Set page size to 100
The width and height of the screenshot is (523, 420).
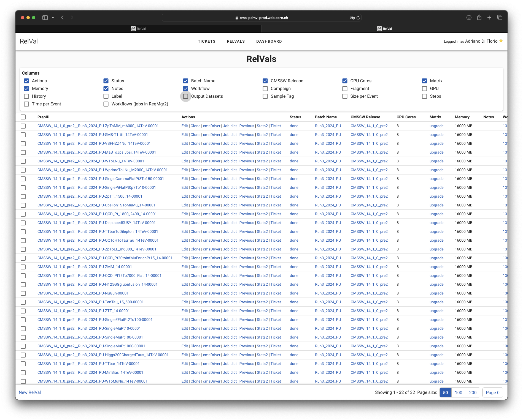458,392
